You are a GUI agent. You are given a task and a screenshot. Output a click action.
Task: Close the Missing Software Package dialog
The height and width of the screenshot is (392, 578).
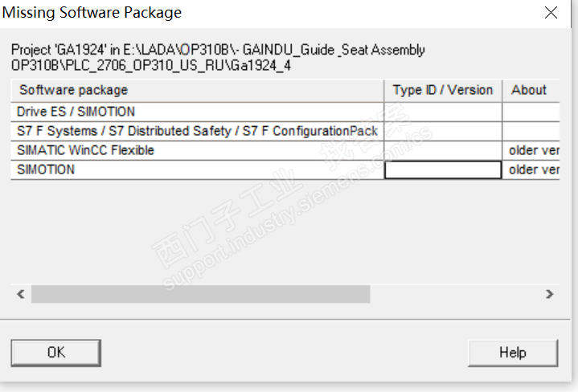click(551, 13)
